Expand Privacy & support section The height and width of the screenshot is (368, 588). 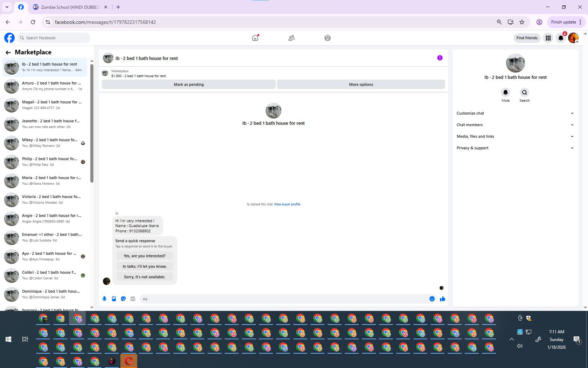(515, 148)
